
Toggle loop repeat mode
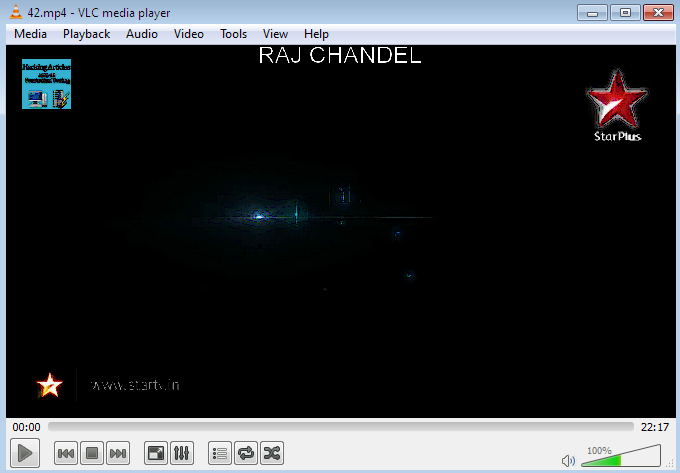pyautogui.click(x=246, y=453)
